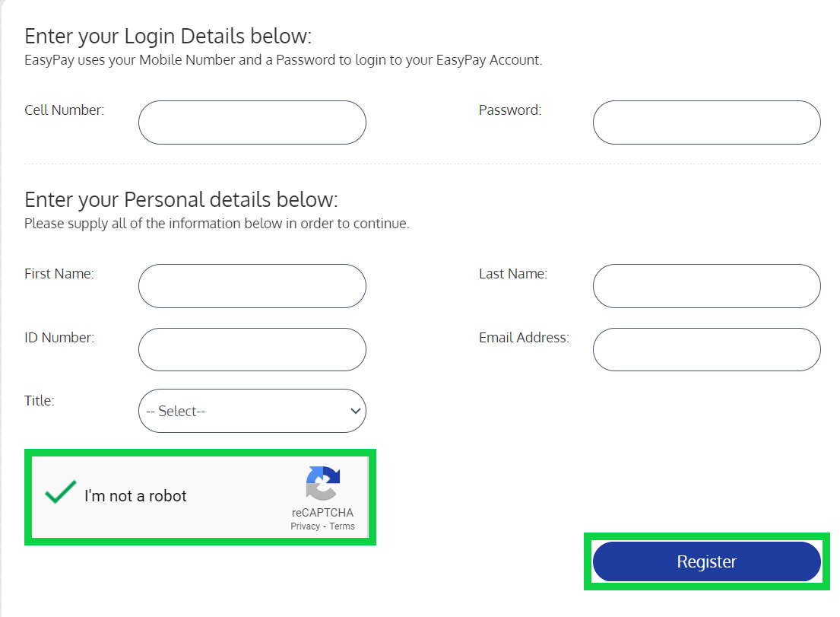Click the Login Details heading text
This screenshot has height=617, width=840.
168,37
